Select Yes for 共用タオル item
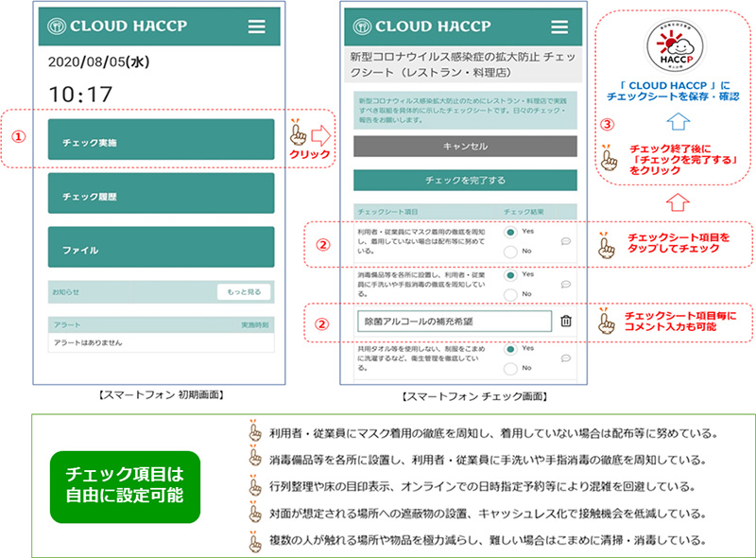Image resolution: width=756 pixels, height=558 pixels. (x=510, y=349)
